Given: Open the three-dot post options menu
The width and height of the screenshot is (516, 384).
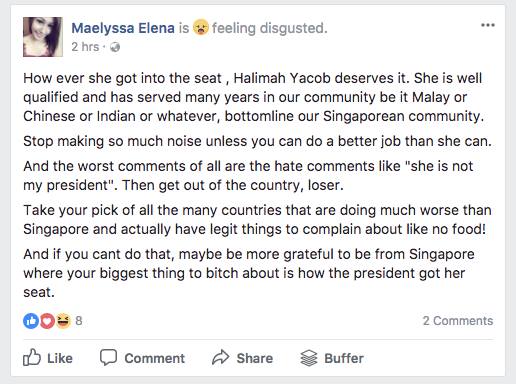Looking at the screenshot, I should point(488,25).
